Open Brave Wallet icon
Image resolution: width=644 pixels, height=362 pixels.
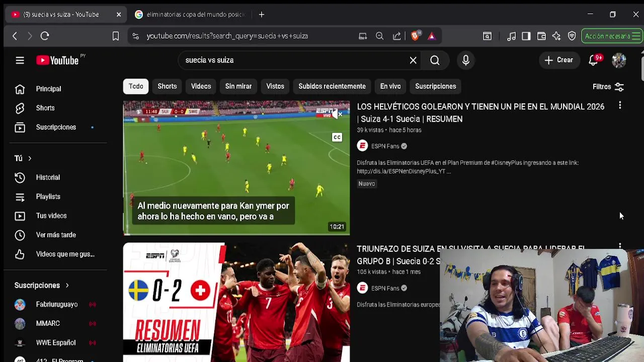pos(541,36)
